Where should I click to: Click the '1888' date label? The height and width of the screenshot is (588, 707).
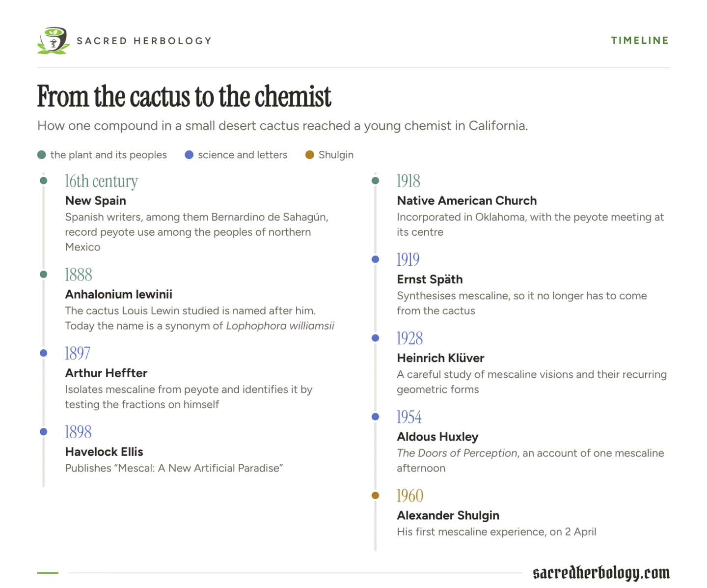point(79,275)
